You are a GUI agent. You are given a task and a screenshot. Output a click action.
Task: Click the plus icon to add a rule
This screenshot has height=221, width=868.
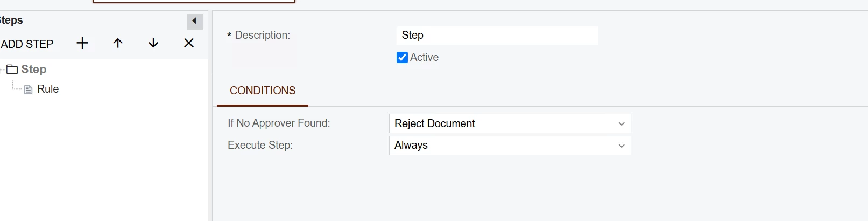pos(82,43)
